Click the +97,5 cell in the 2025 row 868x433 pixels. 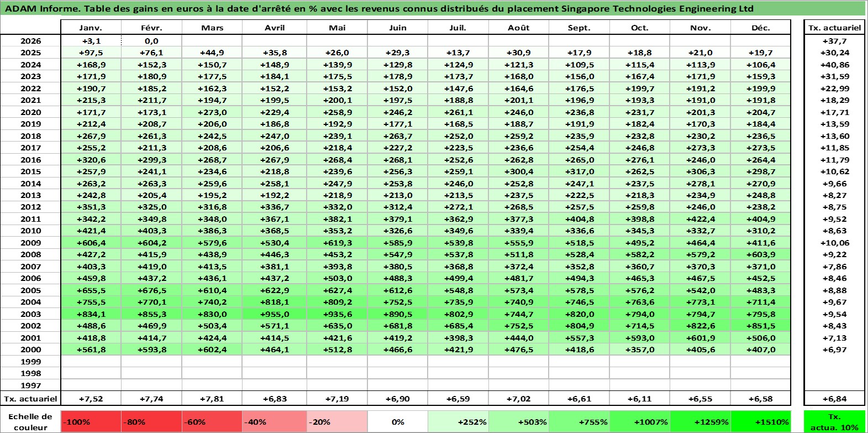[91, 53]
